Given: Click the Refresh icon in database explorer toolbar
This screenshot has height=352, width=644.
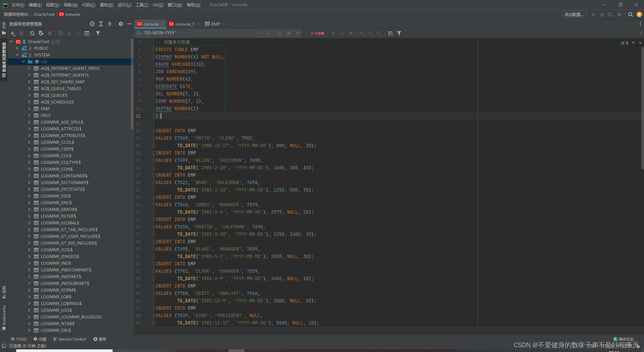Looking at the screenshot, I should click(x=32, y=33).
